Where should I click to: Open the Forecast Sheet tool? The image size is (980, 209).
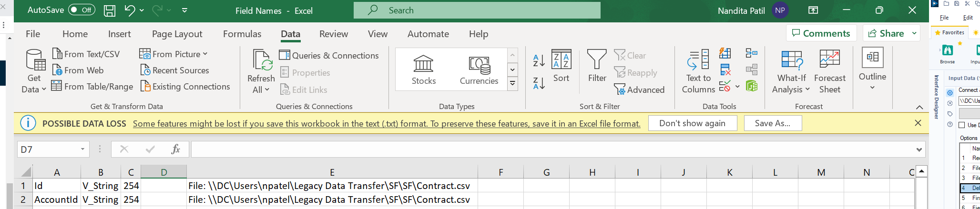tap(829, 61)
